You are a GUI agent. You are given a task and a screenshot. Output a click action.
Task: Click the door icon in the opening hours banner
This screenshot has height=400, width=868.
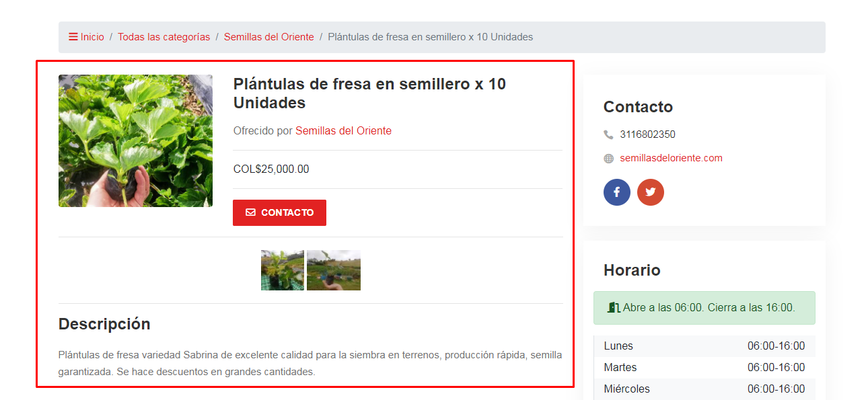(613, 308)
